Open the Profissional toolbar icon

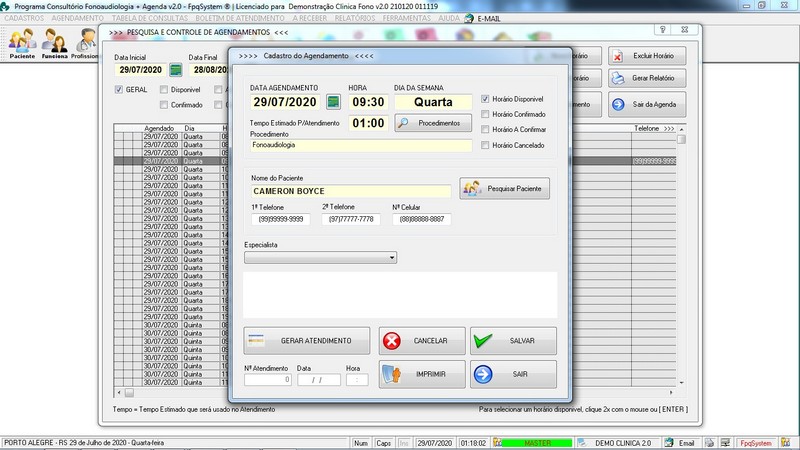coord(85,44)
